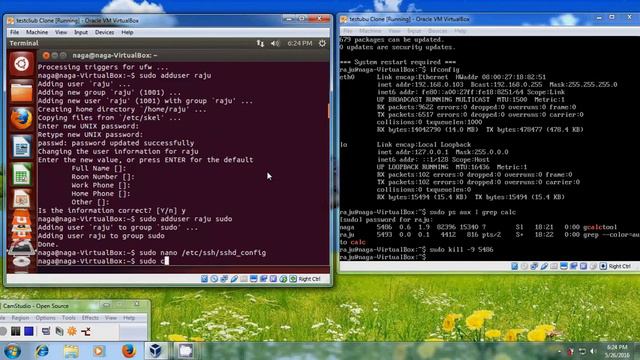This screenshot has width=640, height=360.
Task: Click the CamStudio autopan icon
Action: [86, 331]
